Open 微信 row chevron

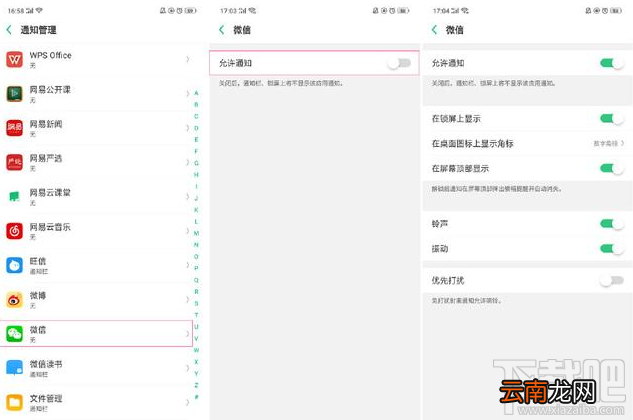[188, 334]
